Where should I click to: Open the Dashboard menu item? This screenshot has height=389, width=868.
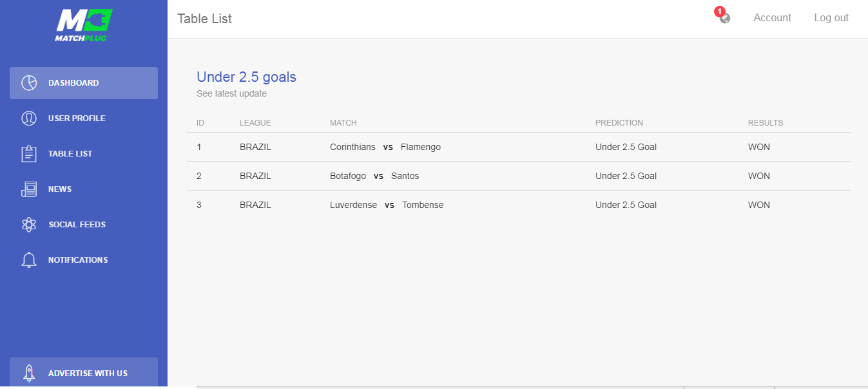[x=84, y=83]
